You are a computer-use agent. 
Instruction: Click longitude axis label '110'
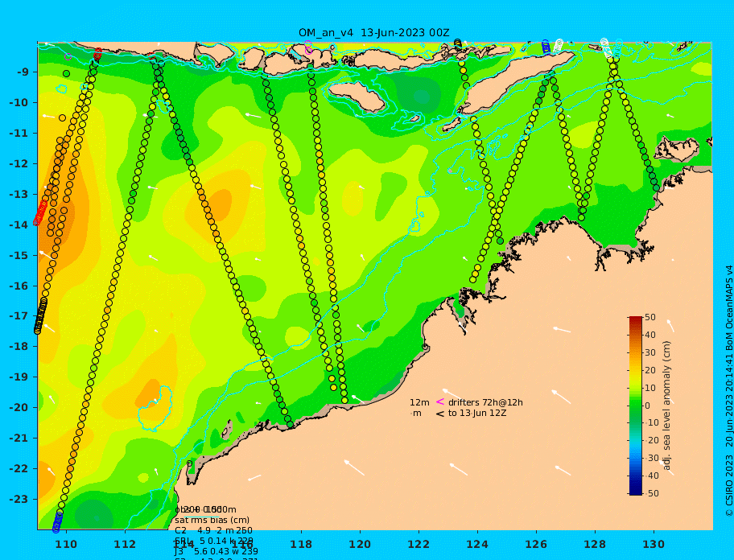[x=67, y=544]
